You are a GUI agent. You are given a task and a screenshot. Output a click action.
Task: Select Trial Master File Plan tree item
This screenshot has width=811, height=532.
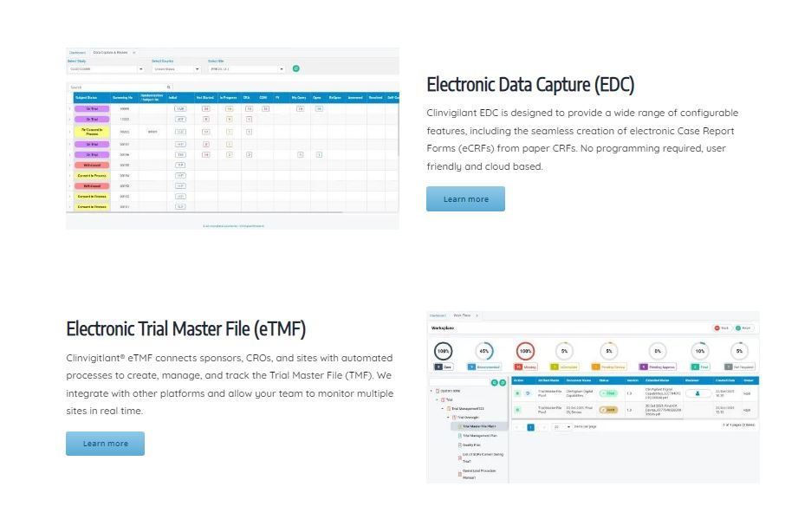pos(479,426)
